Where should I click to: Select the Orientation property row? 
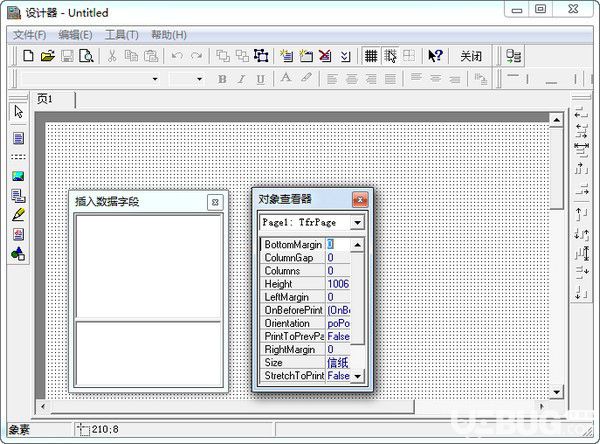click(305, 323)
